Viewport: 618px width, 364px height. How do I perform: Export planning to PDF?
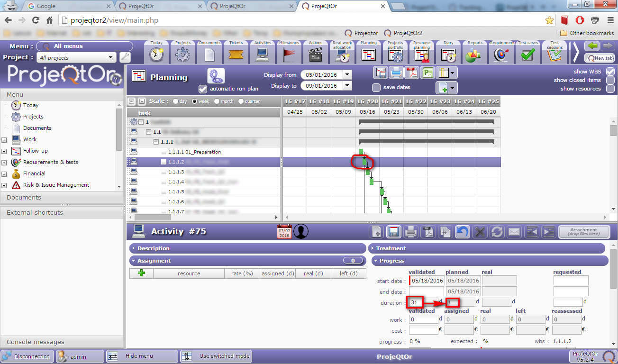point(412,73)
